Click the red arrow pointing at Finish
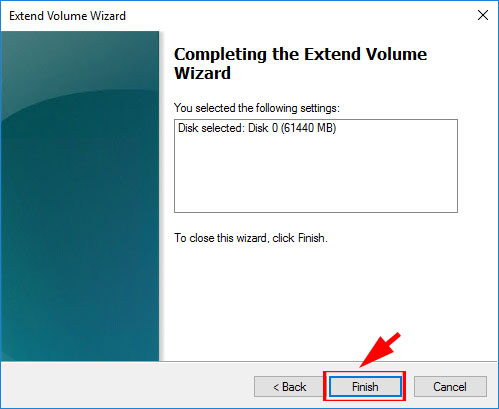 point(381,350)
